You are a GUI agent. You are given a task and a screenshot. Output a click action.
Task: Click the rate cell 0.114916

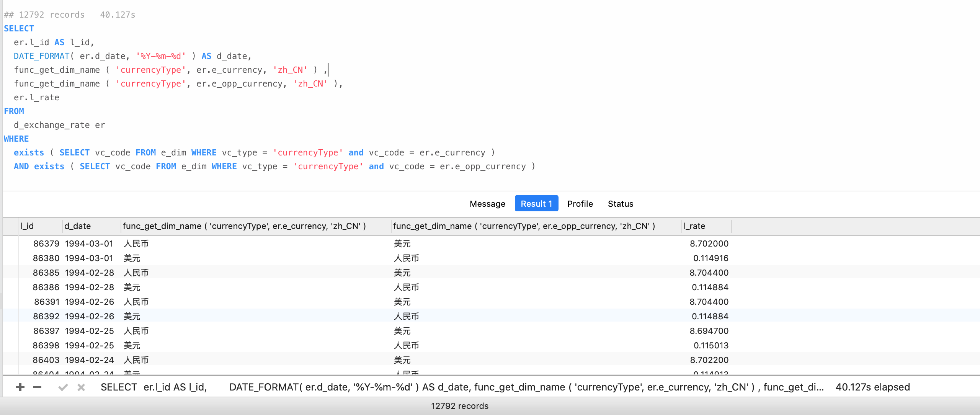click(710, 258)
